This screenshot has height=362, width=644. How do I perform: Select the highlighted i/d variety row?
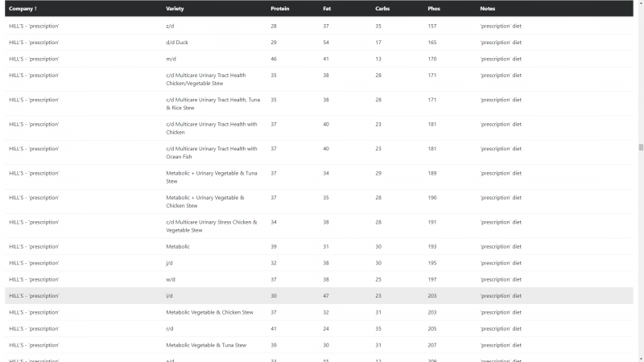169,296
